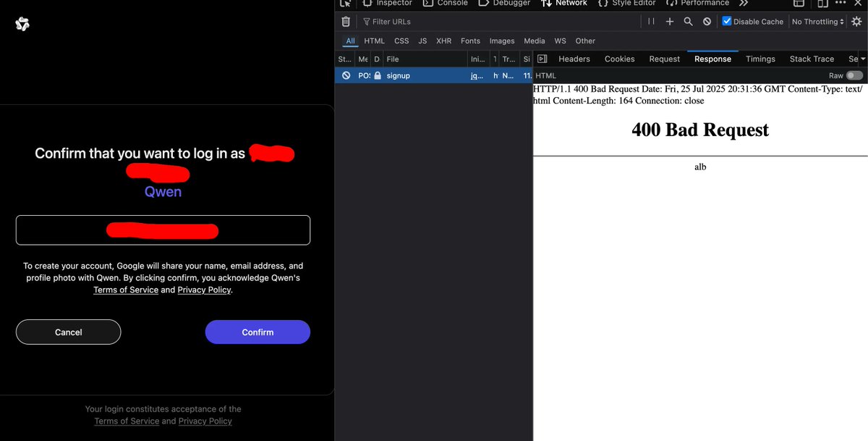Image resolution: width=868 pixels, height=441 pixels.
Task: Toggle the Disable Cache checkbox
Action: 727,22
